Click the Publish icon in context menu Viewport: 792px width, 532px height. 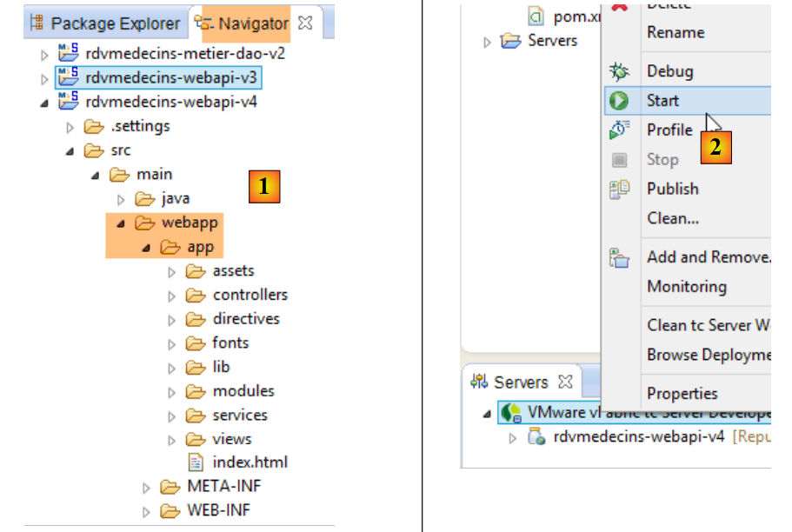(x=619, y=189)
